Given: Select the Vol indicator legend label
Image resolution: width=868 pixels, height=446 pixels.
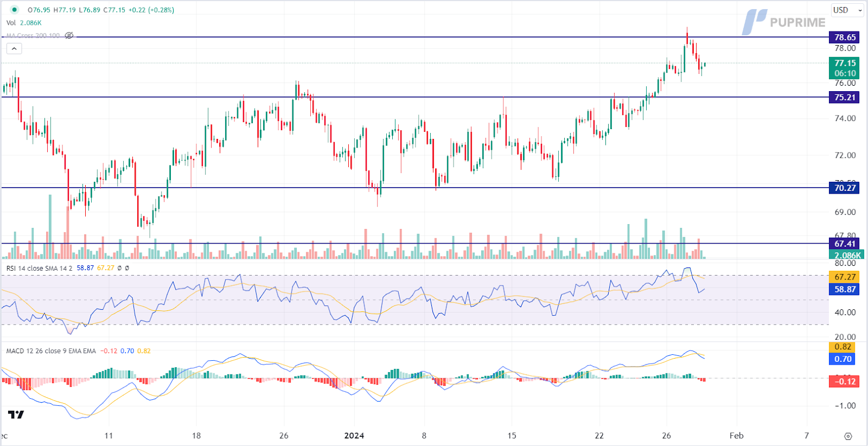Looking at the screenshot, I should point(11,23).
